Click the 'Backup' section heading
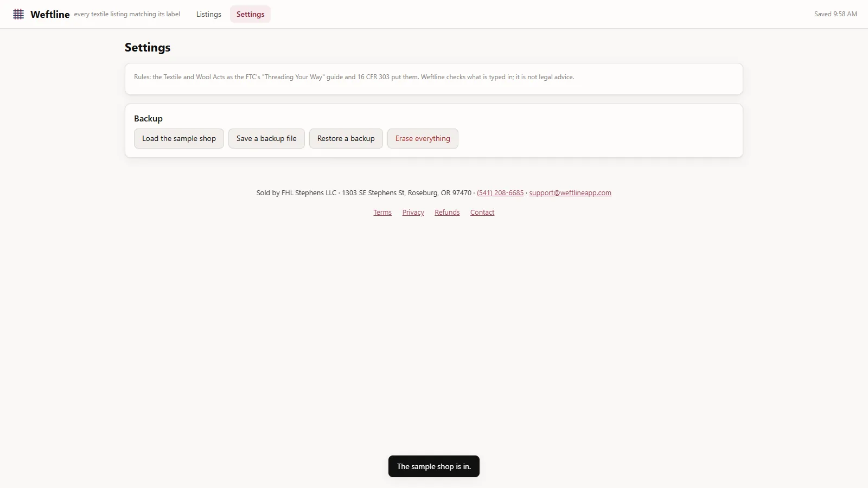The image size is (868, 488). point(148,119)
